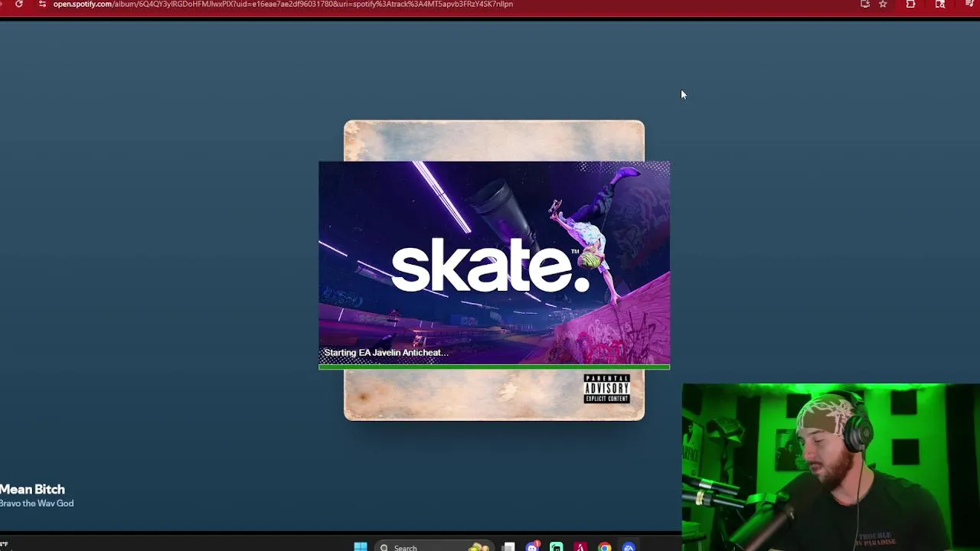Open the green app icon next to Discord
The image size is (980, 551).
[557, 546]
